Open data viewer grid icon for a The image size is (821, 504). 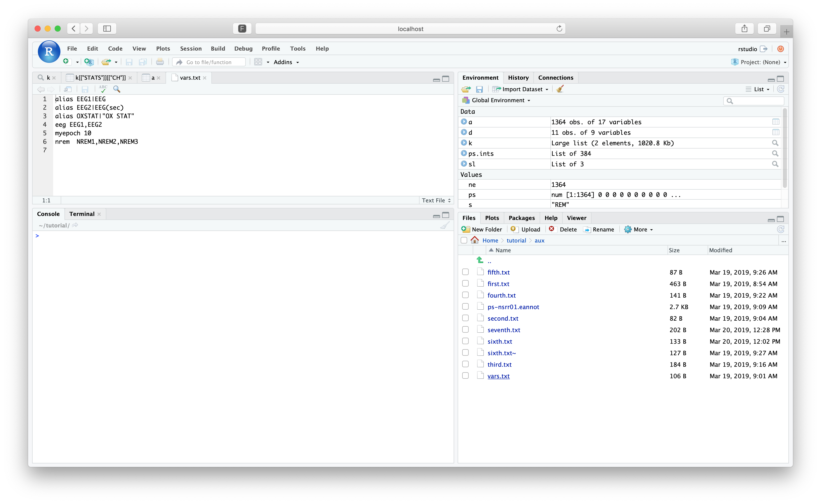pyautogui.click(x=775, y=122)
